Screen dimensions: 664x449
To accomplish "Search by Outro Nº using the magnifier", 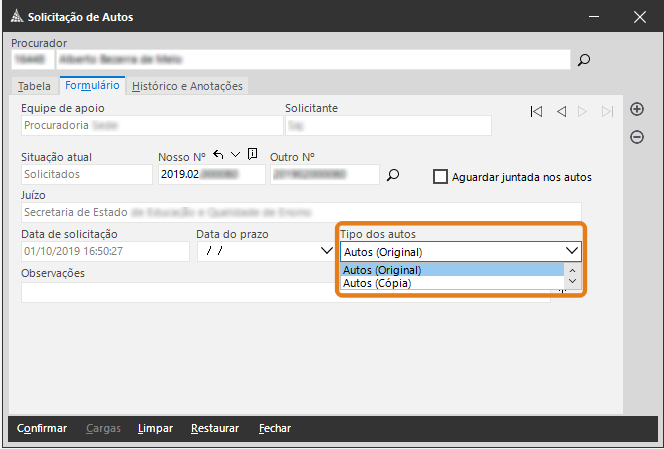I will [393, 175].
